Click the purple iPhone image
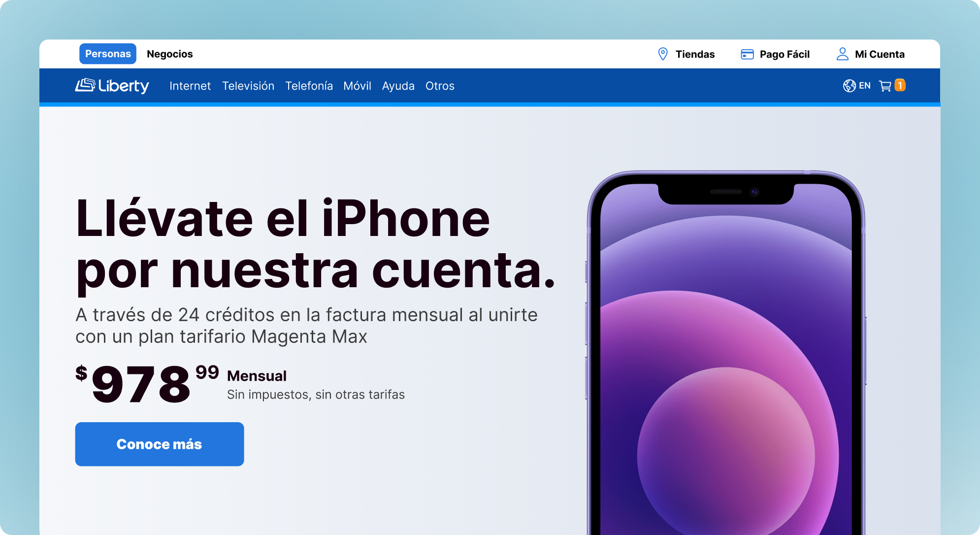Screen dimensions: 980x535 pyautogui.click(x=726, y=353)
